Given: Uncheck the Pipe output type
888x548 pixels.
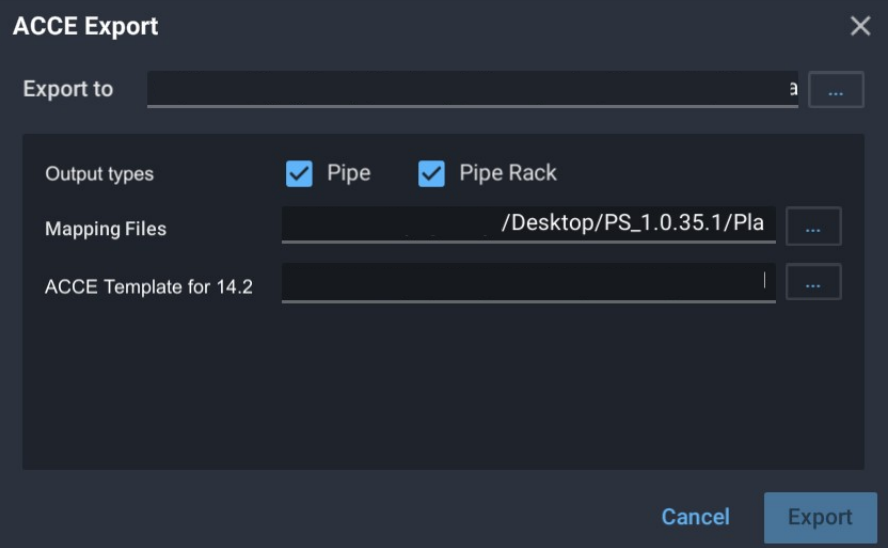Looking at the screenshot, I should point(299,173).
